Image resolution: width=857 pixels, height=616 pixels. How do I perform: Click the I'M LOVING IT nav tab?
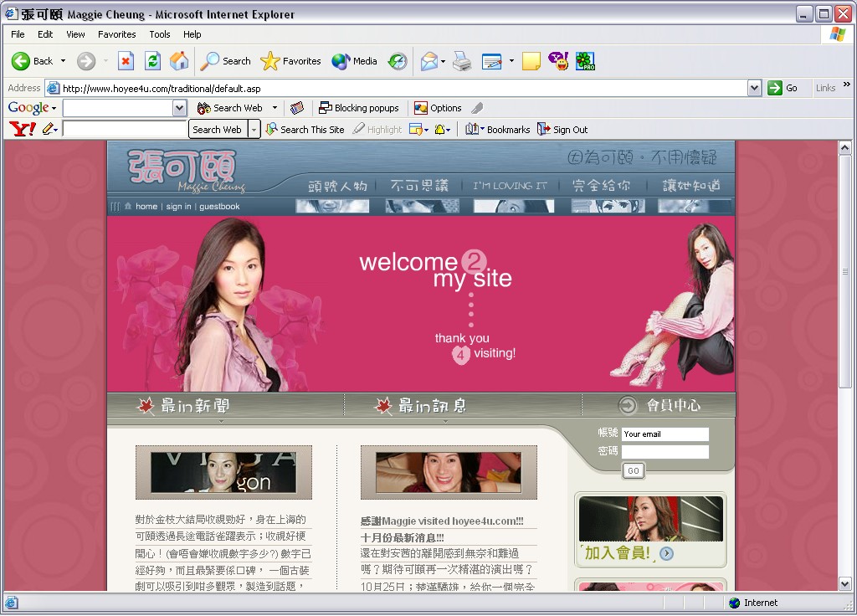[x=510, y=186]
